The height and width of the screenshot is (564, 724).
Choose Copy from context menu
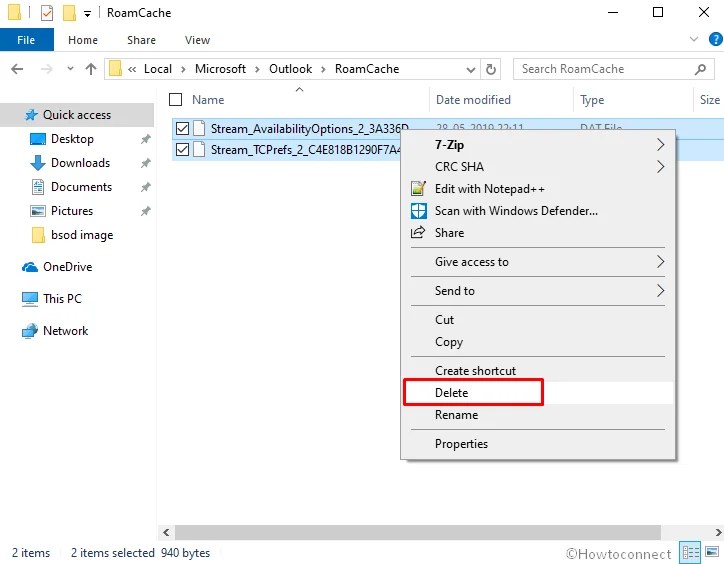(x=538, y=342)
